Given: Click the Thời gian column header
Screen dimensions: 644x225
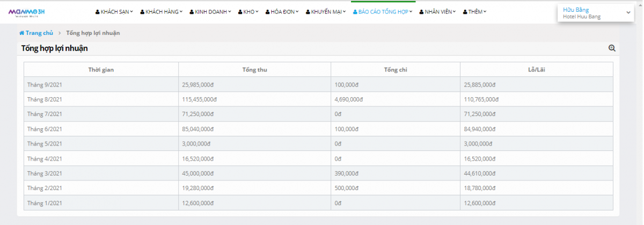Looking at the screenshot, I should pos(101,70).
